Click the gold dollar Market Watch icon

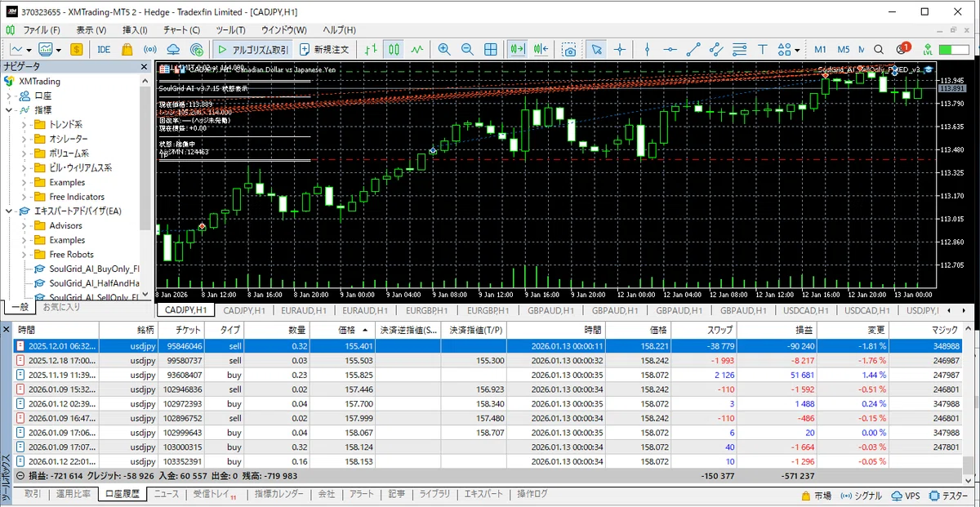(77, 49)
